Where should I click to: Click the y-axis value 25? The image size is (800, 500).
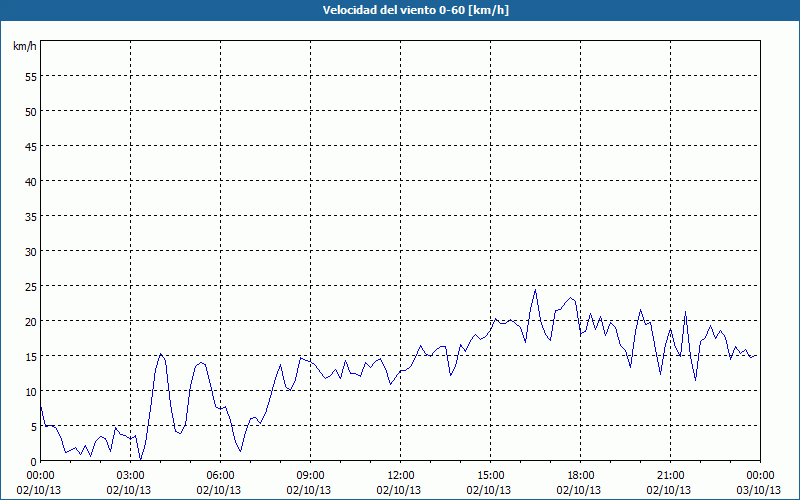click(x=31, y=286)
